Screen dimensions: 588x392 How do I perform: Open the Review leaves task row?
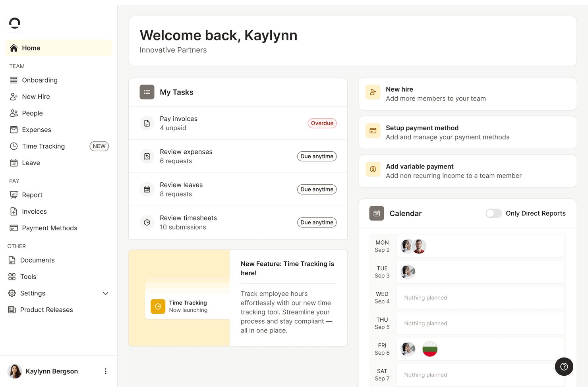click(238, 189)
